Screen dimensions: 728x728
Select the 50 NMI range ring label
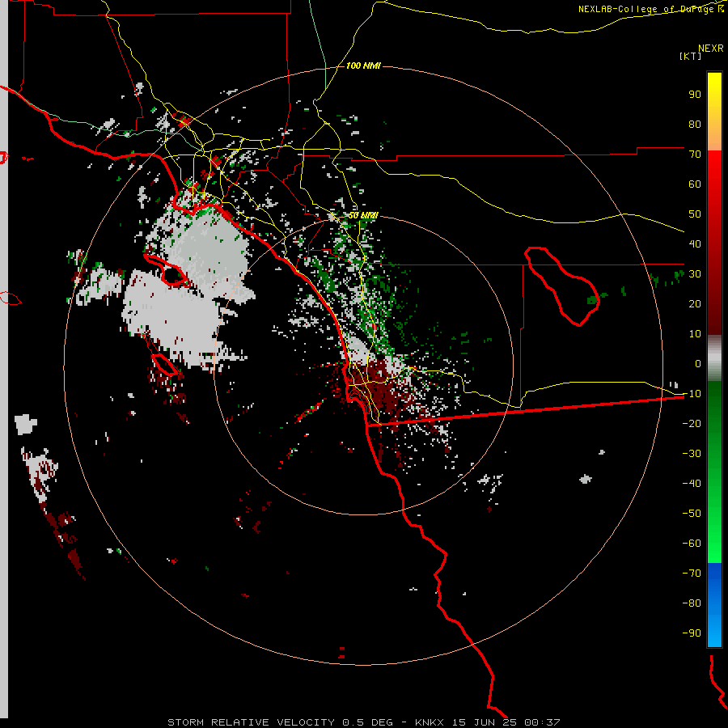pyautogui.click(x=363, y=215)
